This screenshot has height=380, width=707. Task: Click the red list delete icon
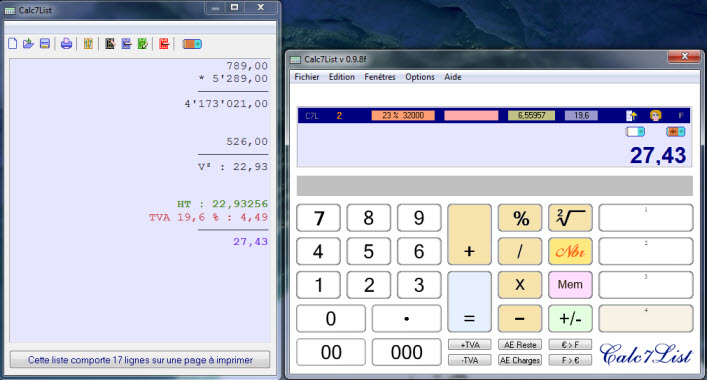click(164, 44)
